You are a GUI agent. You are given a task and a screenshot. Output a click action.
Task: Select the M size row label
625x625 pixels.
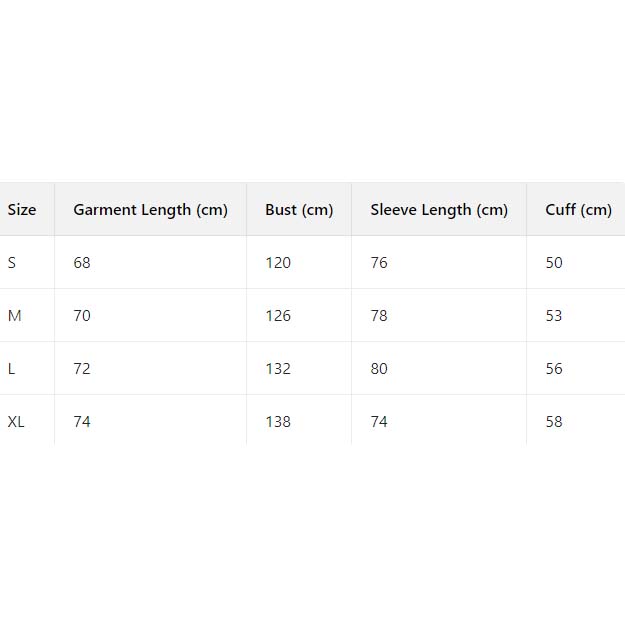click(x=14, y=316)
